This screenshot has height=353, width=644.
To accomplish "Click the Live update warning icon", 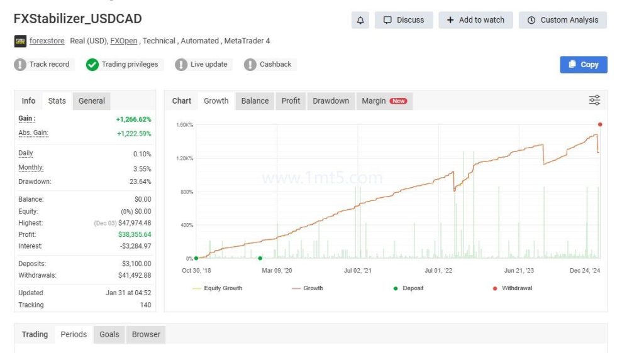I will click(x=181, y=64).
